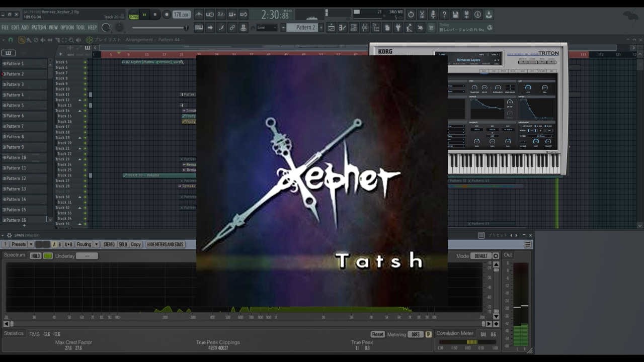
Task: Click the save project icon
Action: (455, 15)
